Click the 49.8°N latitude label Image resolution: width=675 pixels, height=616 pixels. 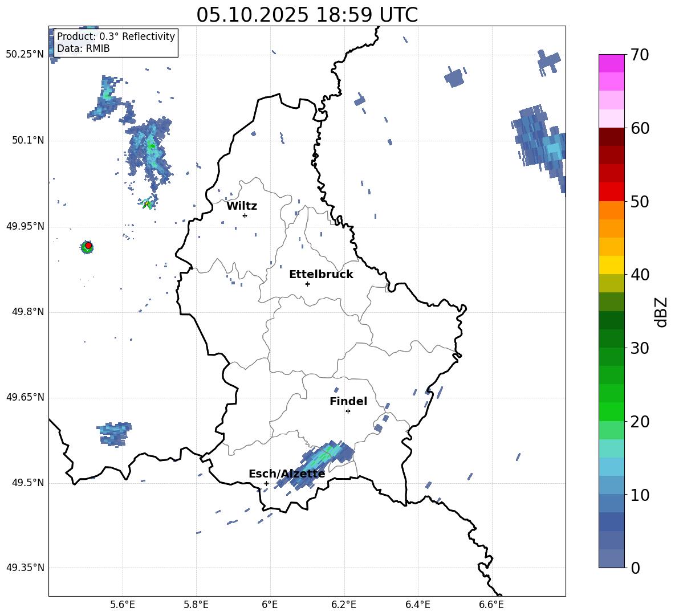(x=27, y=312)
